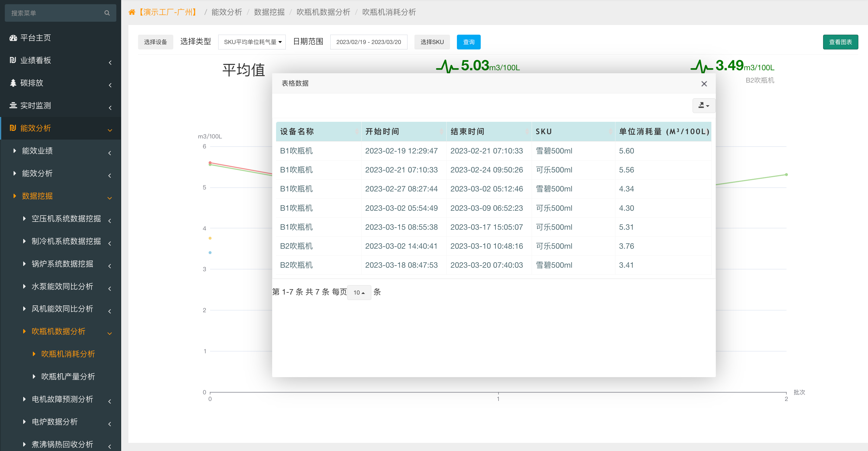Click the green 查看图表 button
The image size is (868, 451).
(840, 42)
